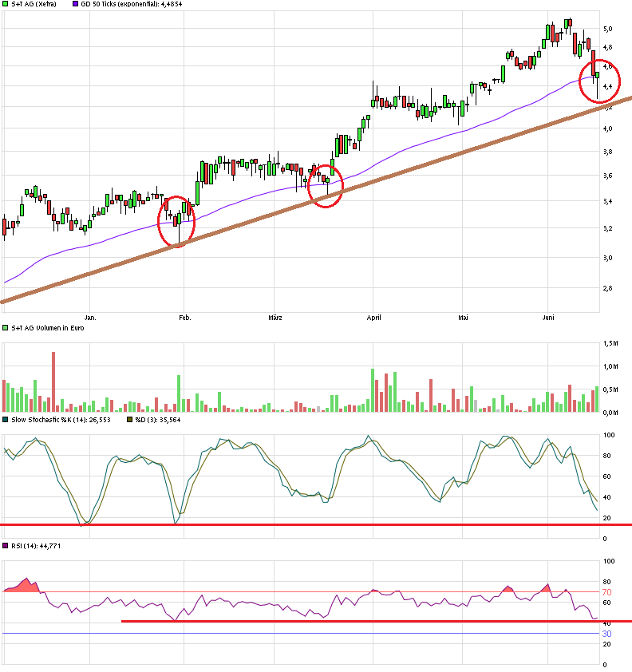Click the 1,5M volume axis label
Viewport: 632px width, 672px height.
[610, 342]
